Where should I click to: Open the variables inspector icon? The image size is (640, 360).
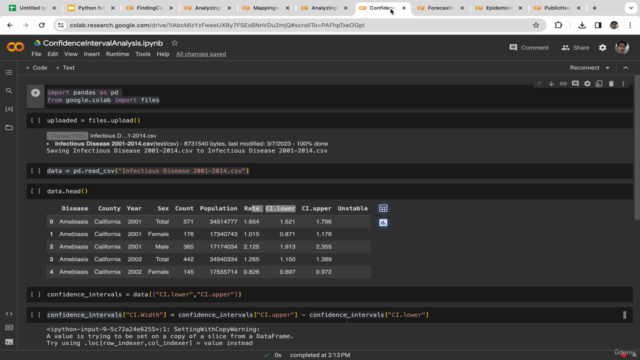pyautogui.click(x=9, y=109)
